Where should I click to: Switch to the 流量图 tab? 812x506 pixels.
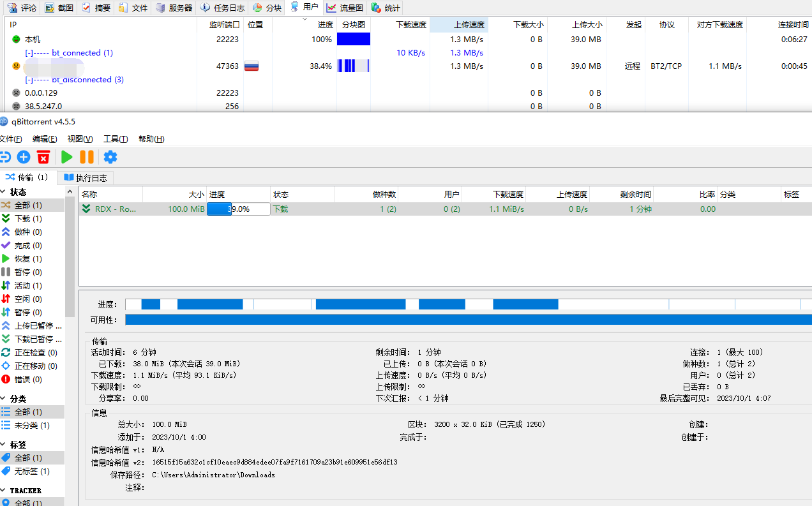[x=345, y=8]
